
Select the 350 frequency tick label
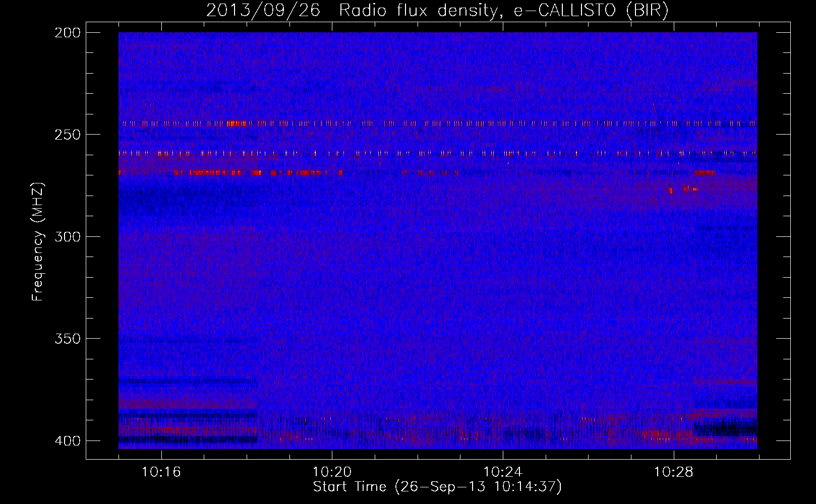coord(67,339)
